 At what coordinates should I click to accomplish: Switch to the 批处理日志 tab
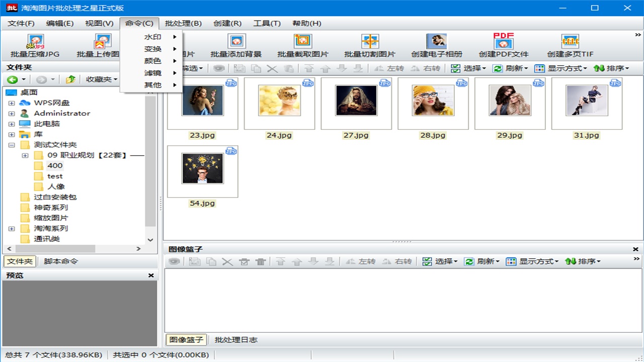pyautogui.click(x=236, y=340)
